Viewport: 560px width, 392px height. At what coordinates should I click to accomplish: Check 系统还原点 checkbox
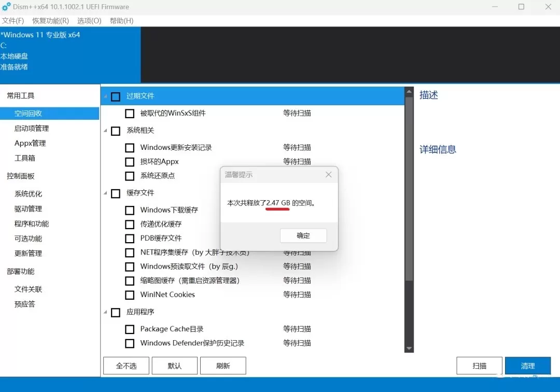coord(130,176)
